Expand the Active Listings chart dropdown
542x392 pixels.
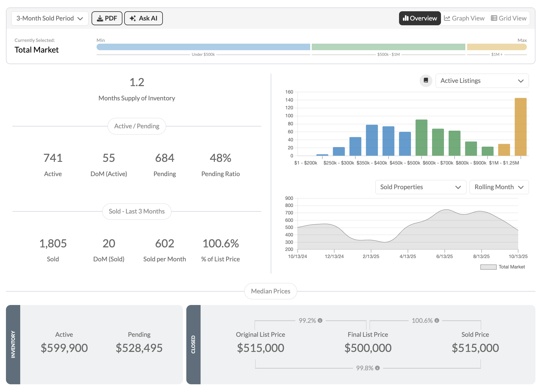coord(482,81)
